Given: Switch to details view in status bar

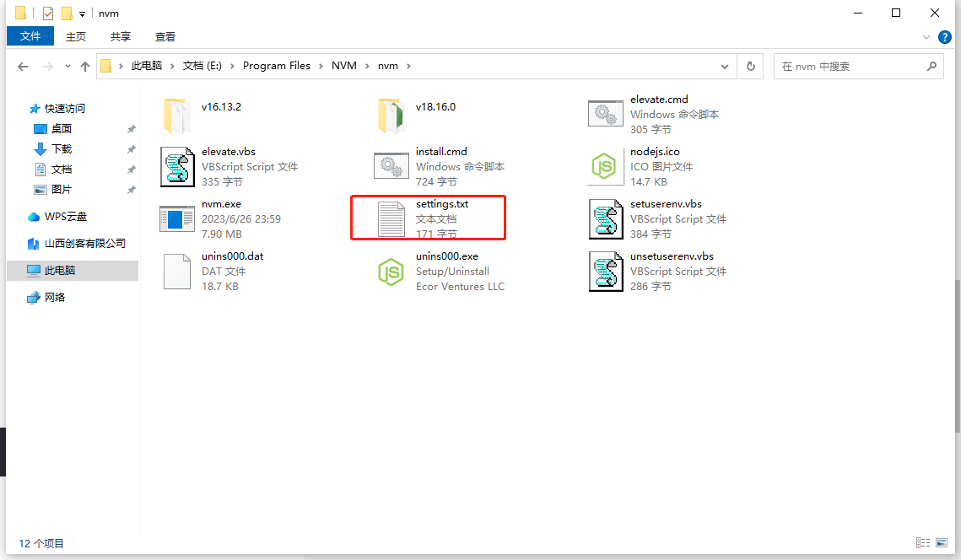Looking at the screenshot, I should (x=921, y=543).
